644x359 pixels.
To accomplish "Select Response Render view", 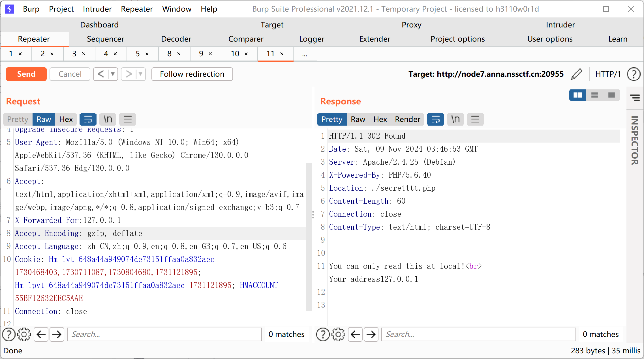I will pyautogui.click(x=408, y=119).
